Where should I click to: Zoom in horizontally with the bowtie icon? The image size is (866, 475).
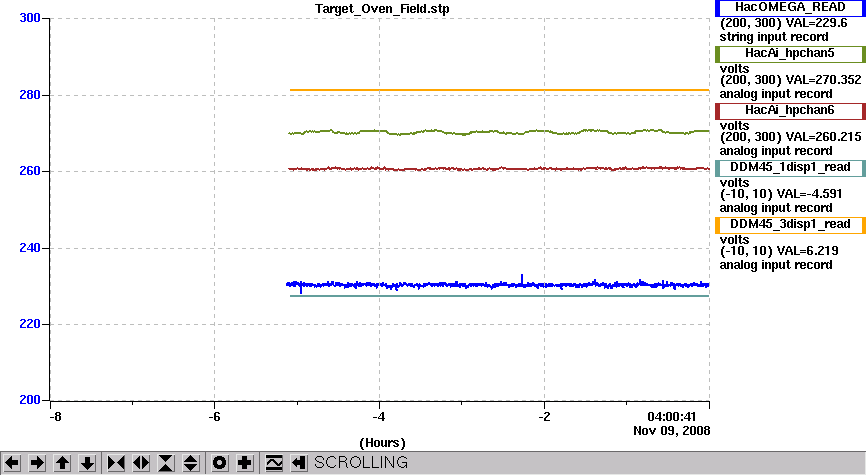point(116,463)
